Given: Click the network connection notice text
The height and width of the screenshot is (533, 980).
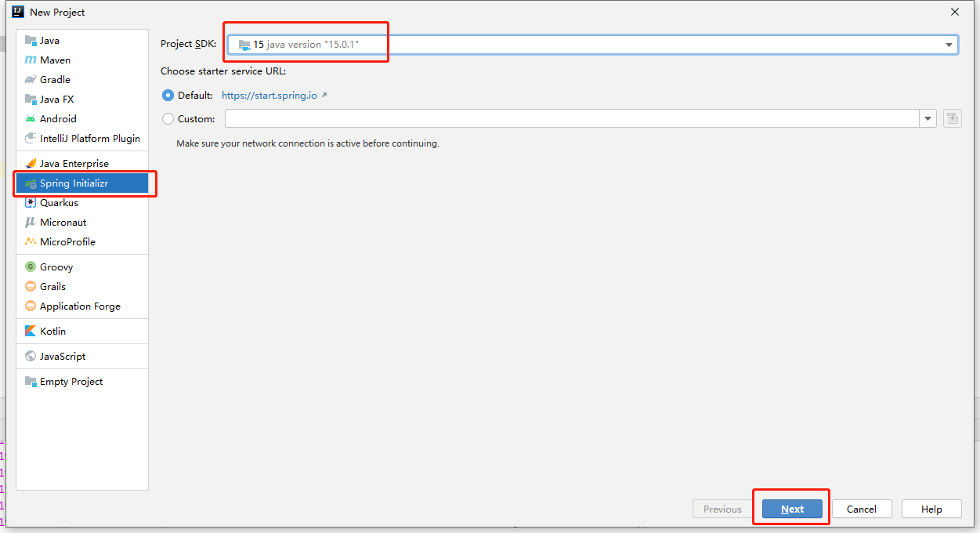Looking at the screenshot, I should click(308, 143).
